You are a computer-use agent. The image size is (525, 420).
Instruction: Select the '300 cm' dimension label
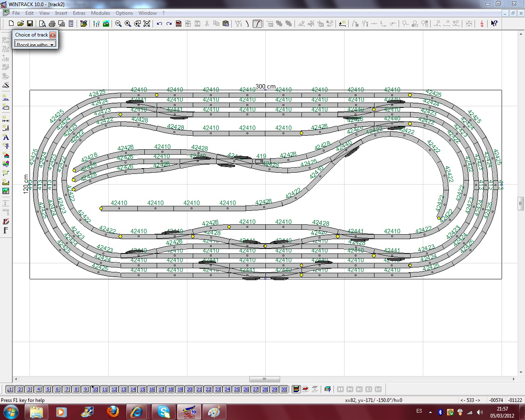click(x=266, y=87)
